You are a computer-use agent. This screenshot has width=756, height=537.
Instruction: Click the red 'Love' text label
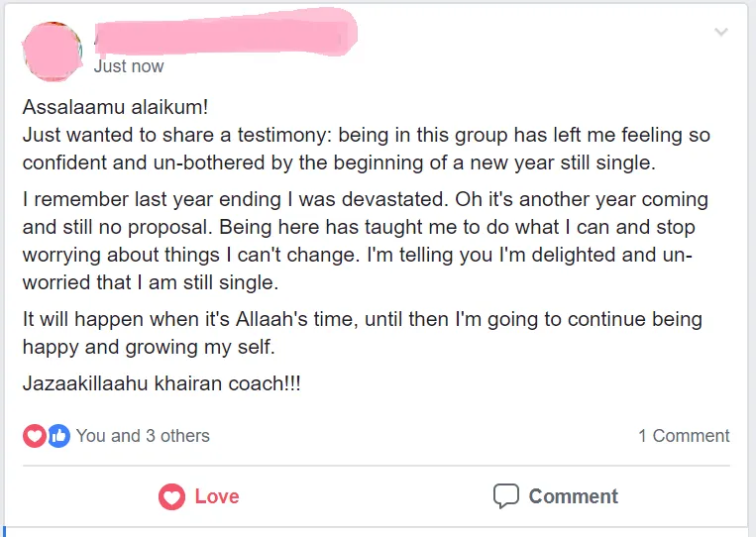point(217,496)
